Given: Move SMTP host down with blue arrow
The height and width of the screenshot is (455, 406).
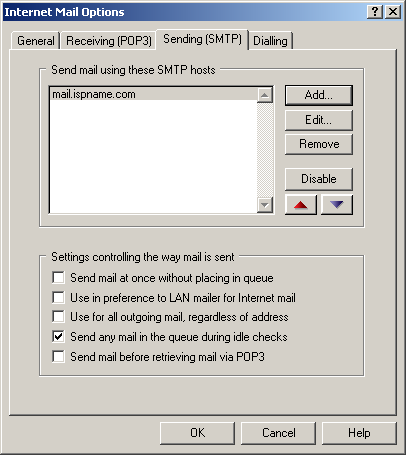Looking at the screenshot, I should 337,205.
